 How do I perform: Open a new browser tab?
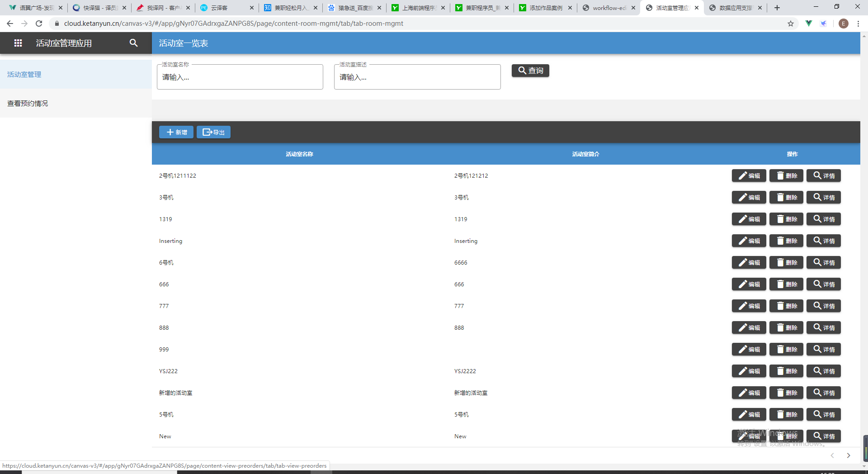(x=777, y=8)
